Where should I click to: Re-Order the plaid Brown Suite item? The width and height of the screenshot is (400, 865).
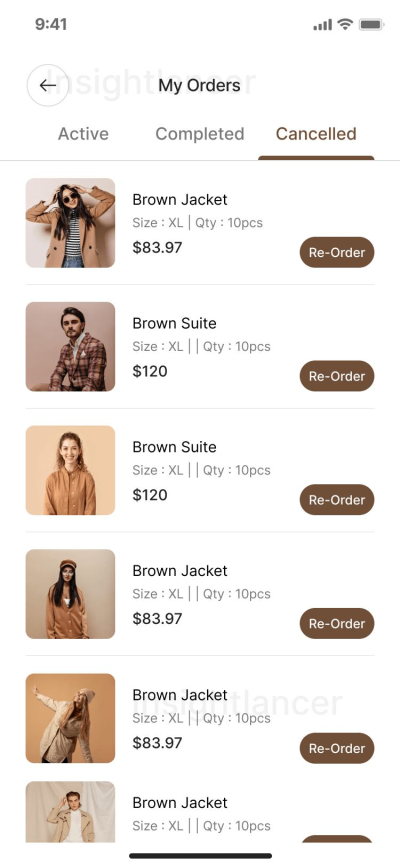[337, 376]
